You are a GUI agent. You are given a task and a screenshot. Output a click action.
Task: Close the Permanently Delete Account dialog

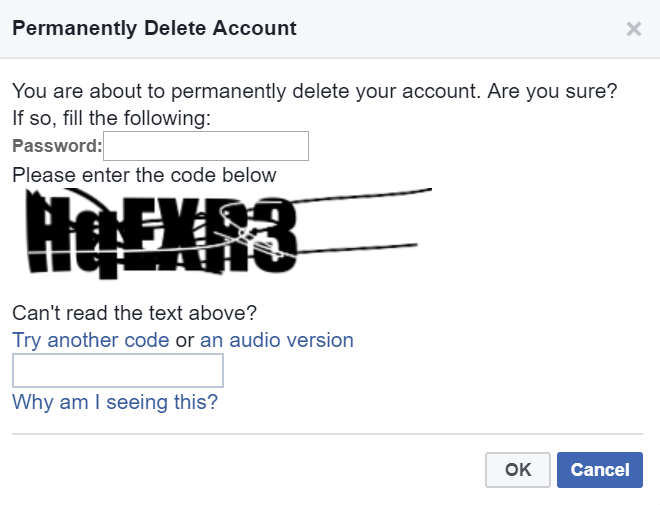point(633,29)
